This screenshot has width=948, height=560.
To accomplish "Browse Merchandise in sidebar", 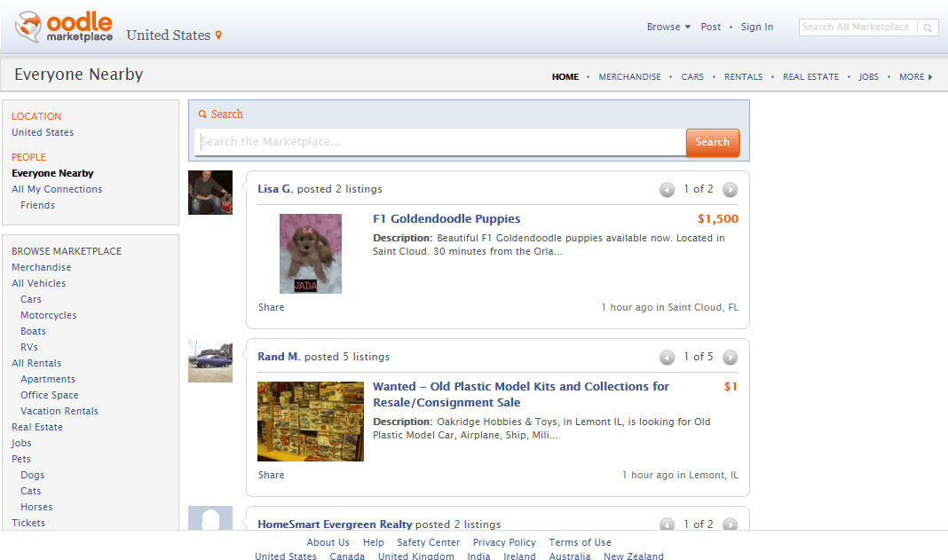I will click(41, 267).
